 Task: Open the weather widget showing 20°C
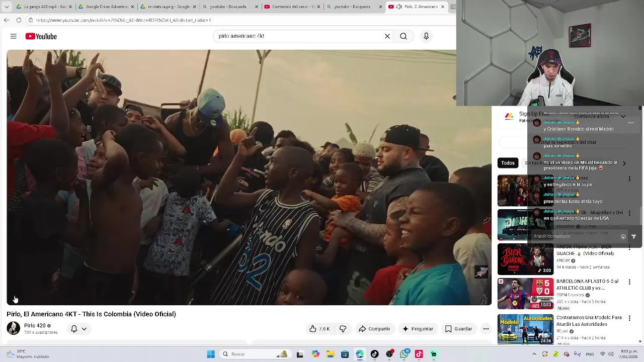[x=28, y=354]
